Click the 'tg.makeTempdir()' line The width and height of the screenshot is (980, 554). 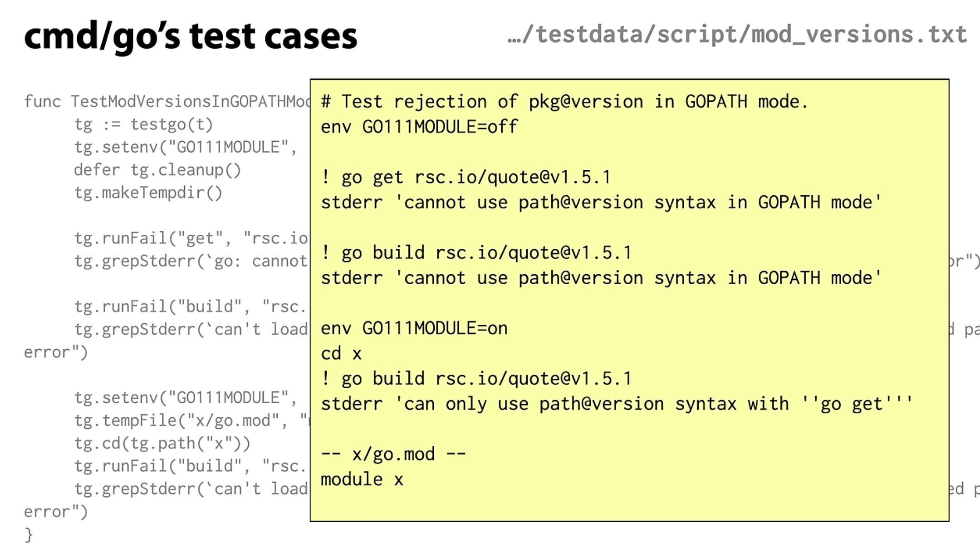148,193
